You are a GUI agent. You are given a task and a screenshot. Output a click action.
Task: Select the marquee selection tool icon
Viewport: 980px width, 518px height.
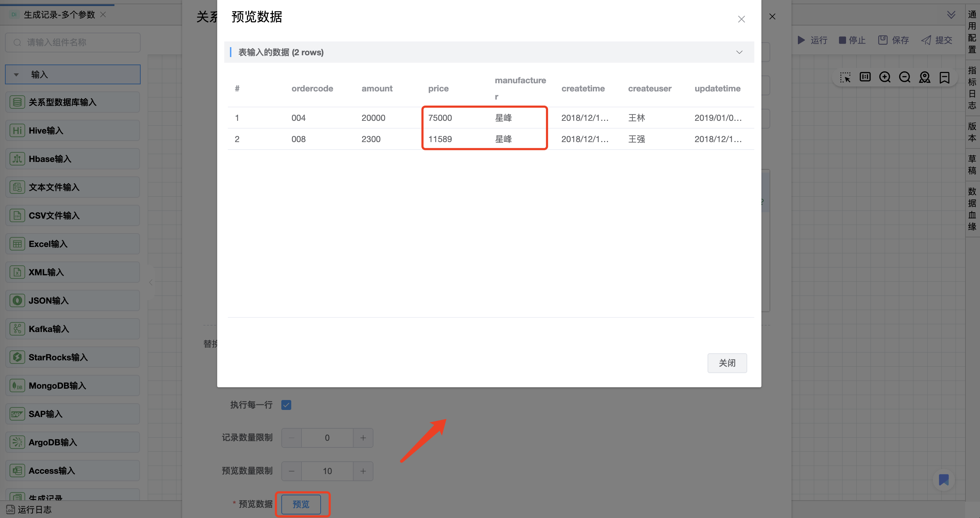pos(845,77)
